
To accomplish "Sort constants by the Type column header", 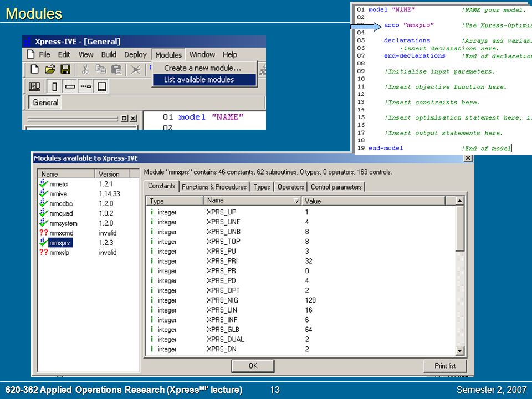I will coord(175,201).
